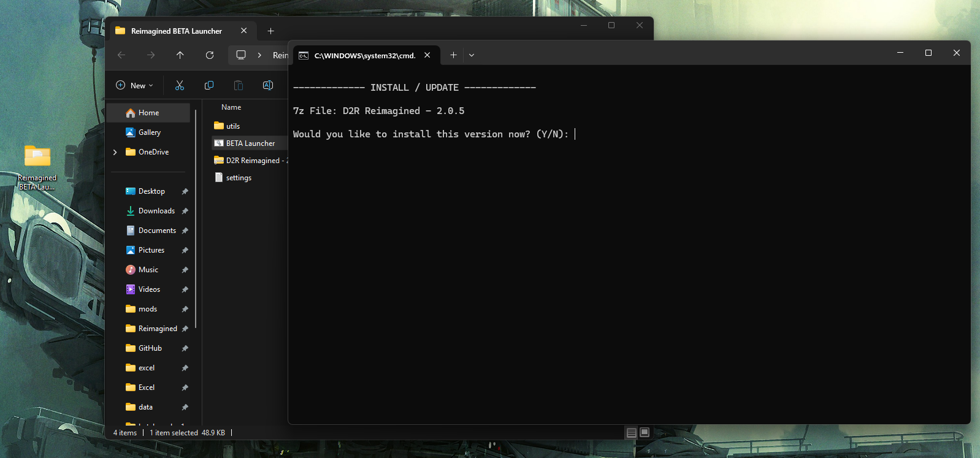The height and width of the screenshot is (458, 980).
Task: Open the pinned Music folder
Action: pyautogui.click(x=148, y=270)
